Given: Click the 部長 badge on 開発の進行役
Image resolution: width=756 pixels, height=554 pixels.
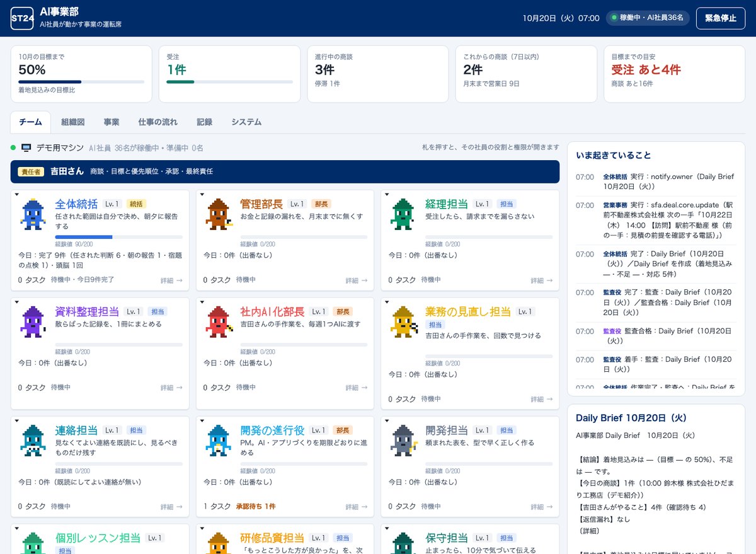Looking at the screenshot, I should point(342,430).
